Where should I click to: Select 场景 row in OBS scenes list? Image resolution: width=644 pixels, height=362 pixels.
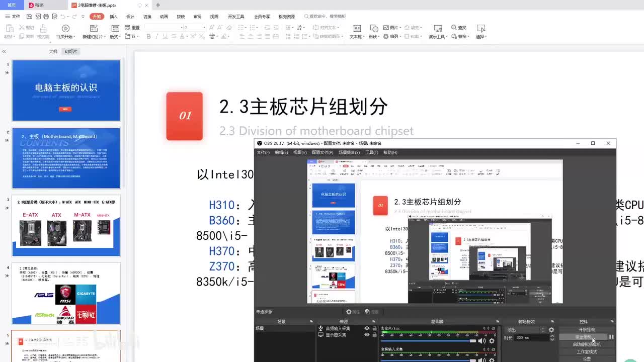[285, 328]
